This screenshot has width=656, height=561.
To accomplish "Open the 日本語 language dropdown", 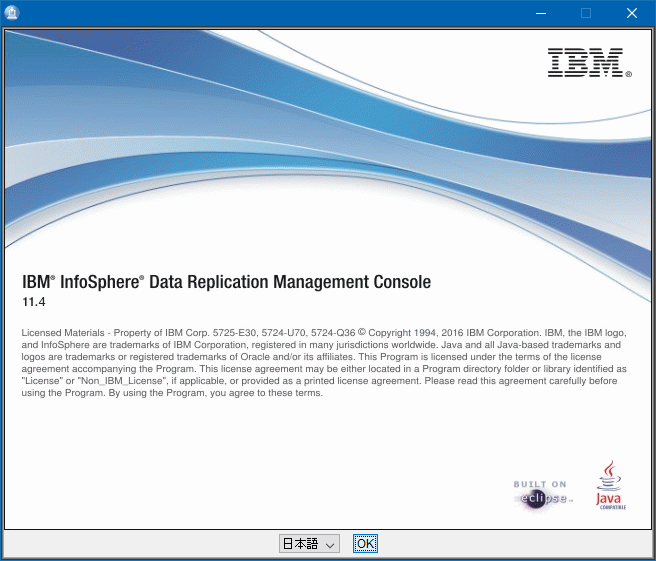I will [309, 543].
